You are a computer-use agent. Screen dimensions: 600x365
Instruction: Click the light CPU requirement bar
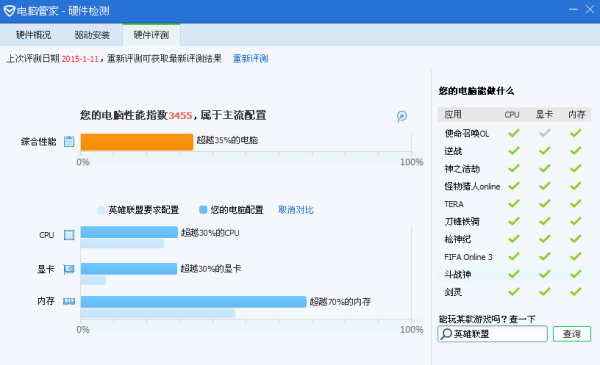122,243
